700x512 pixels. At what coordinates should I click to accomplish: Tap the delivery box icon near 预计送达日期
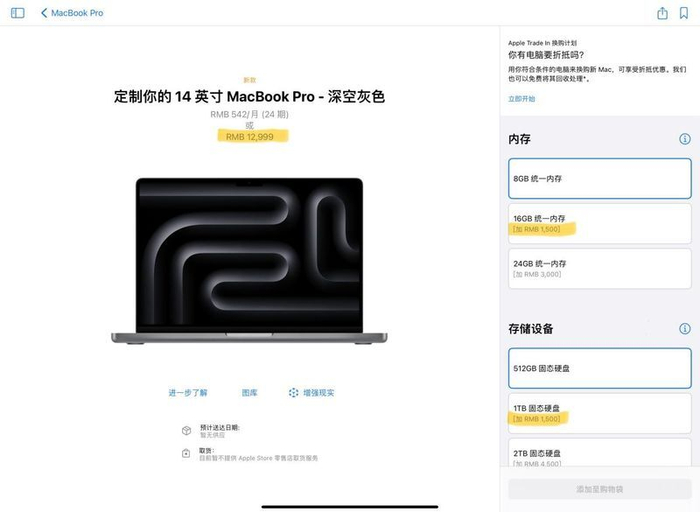[187, 430]
